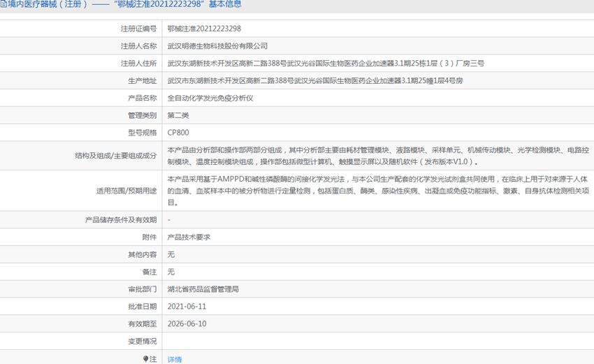Click the 附件 label
This screenshot has width=594, height=364.
pos(150,237)
